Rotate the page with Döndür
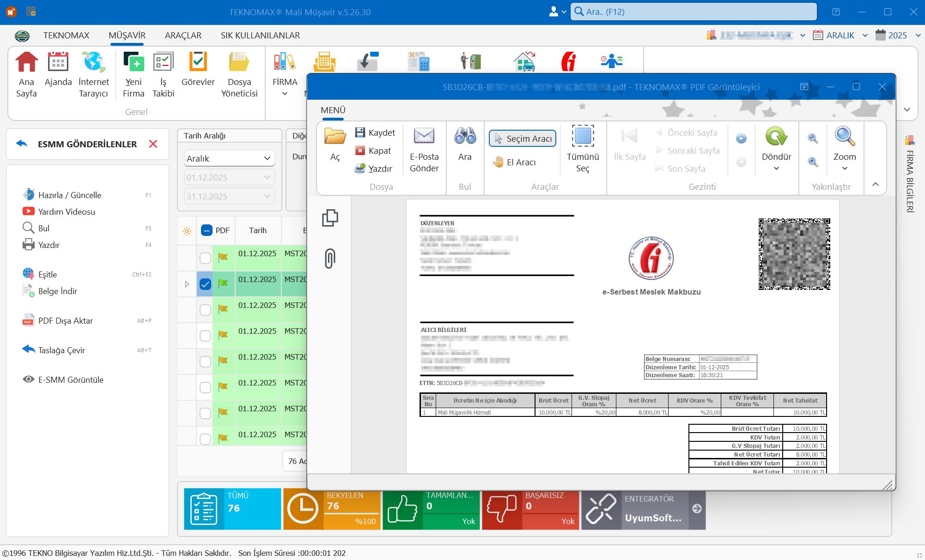Image resolution: width=925 pixels, height=560 pixels. point(776,149)
